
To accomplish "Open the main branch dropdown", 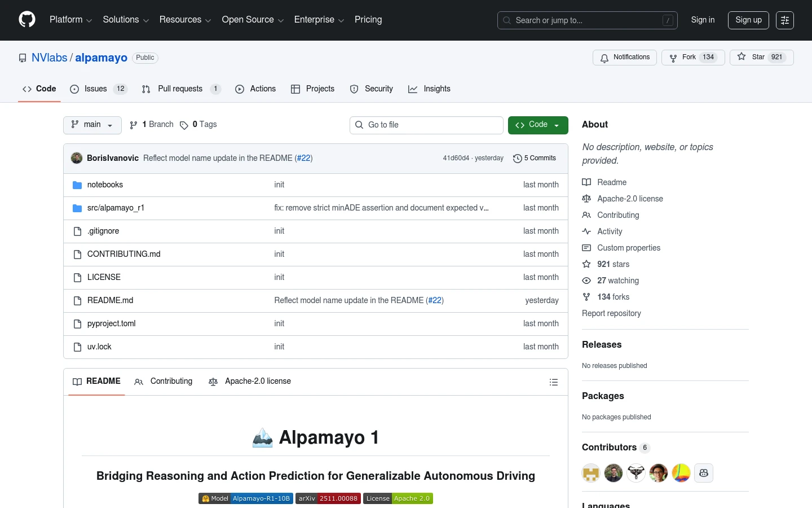I will tap(92, 125).
